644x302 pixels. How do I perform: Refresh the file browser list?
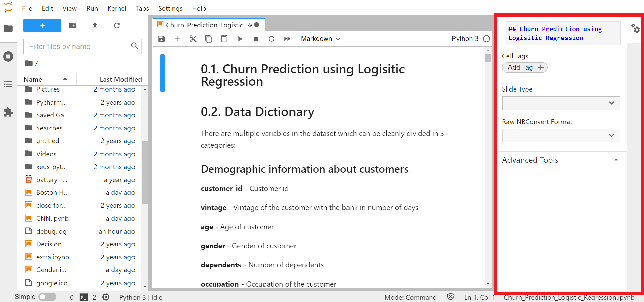pos(117,26)
